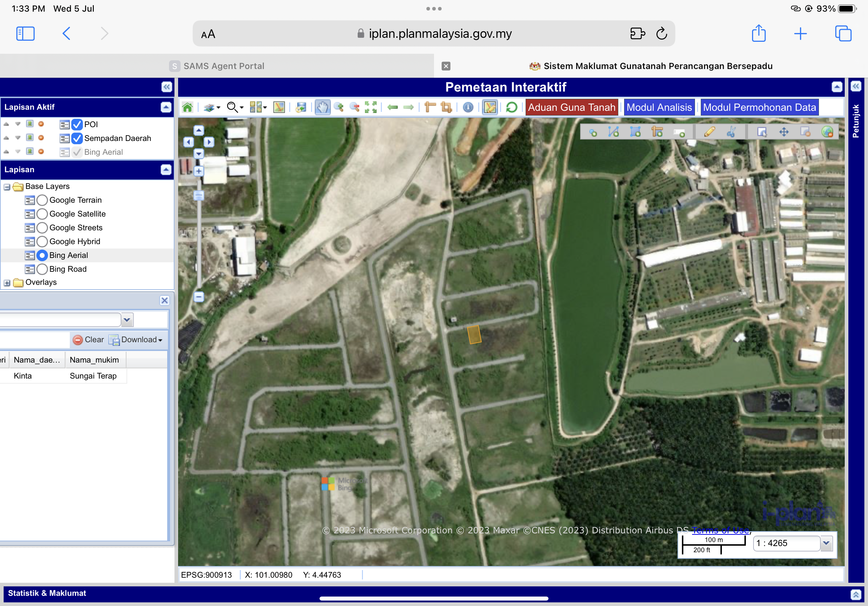Uncheck the POI layer checkbox

(x=77, y=124)
